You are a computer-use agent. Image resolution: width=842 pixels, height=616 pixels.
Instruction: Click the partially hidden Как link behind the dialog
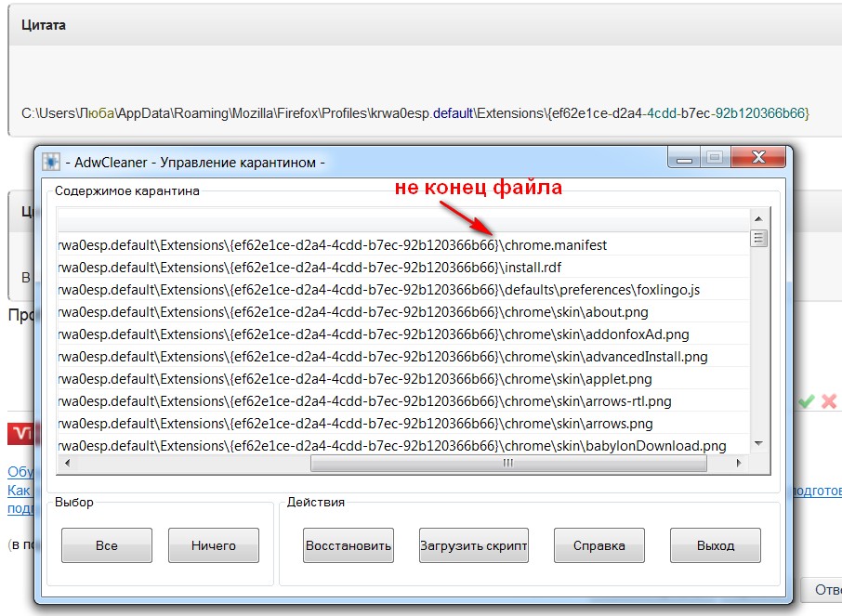19,491
